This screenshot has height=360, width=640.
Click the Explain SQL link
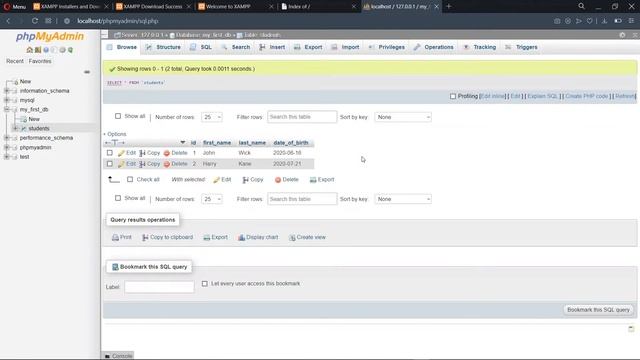pos(542,96)
